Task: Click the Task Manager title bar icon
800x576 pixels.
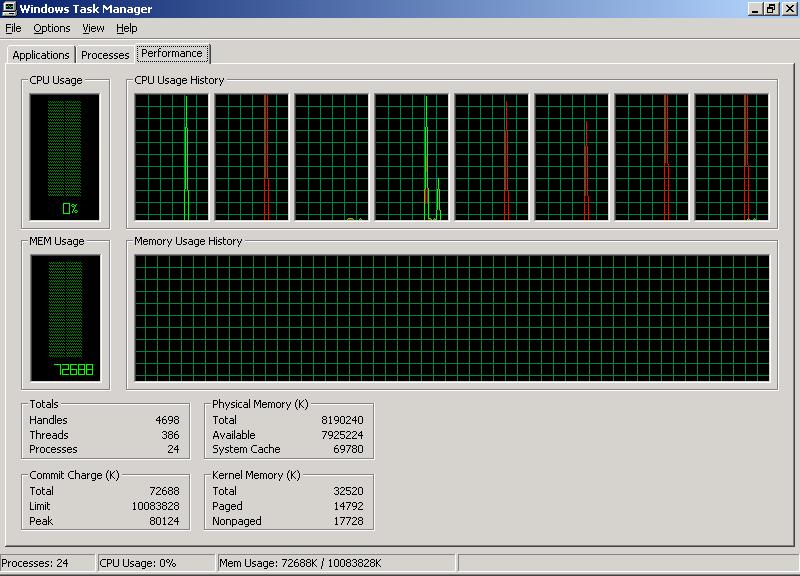Action: coord(10,10)
